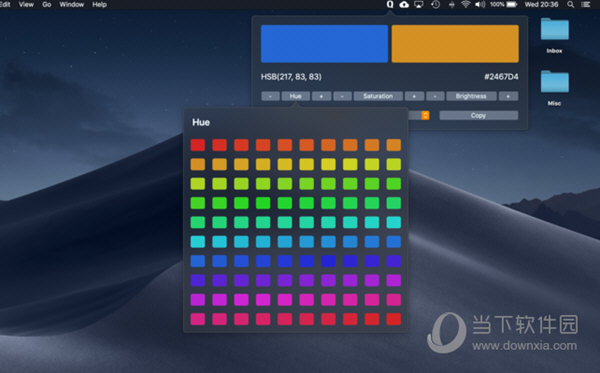Open the Window menu
600x373 pixels.
click(x=72, y=5)
